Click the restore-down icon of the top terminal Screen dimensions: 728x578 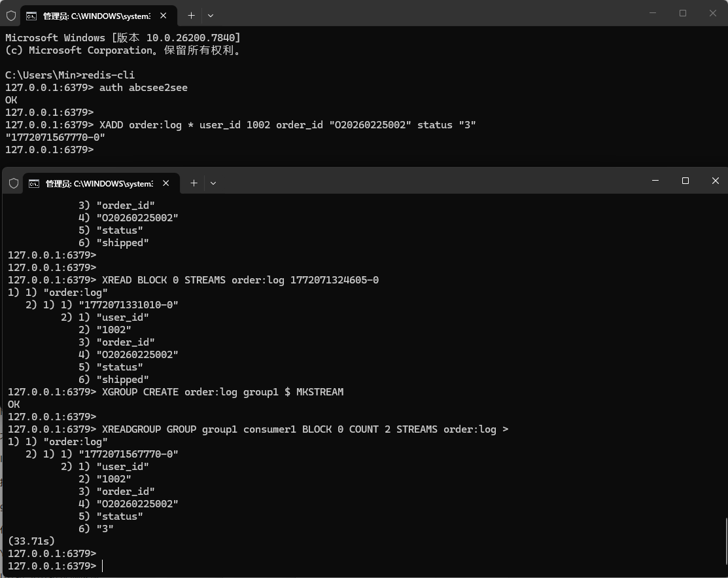682,13
